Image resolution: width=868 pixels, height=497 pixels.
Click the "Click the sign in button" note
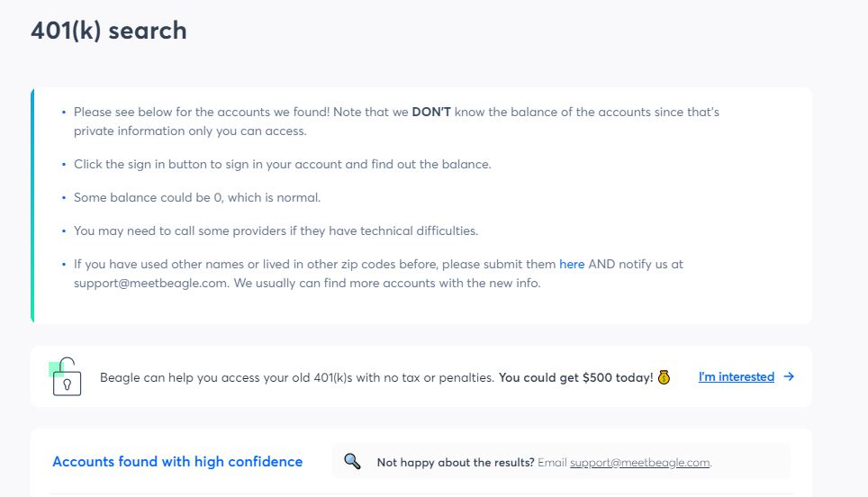[282, 165]
